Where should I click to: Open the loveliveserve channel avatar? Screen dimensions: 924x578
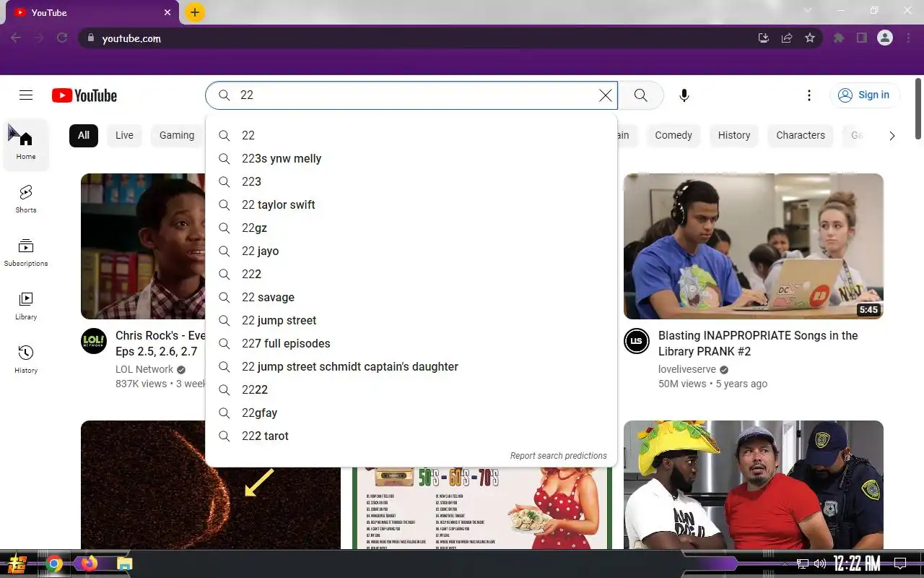637,341
